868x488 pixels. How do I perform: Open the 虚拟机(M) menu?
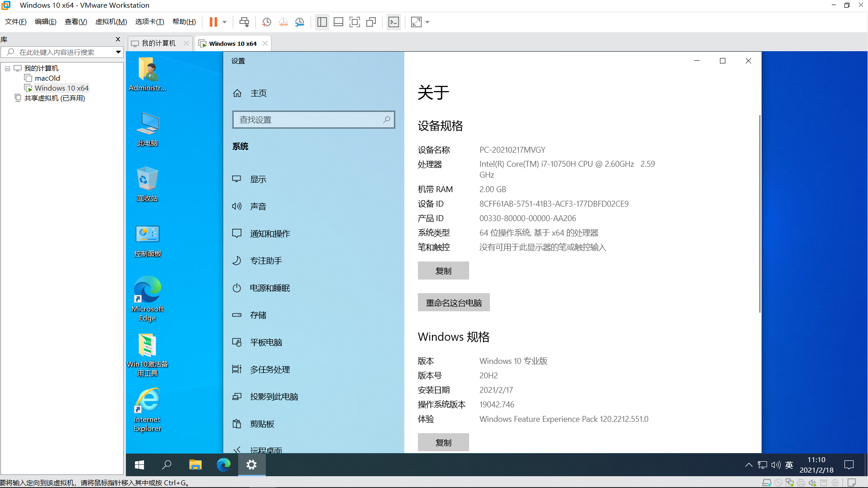111,22
